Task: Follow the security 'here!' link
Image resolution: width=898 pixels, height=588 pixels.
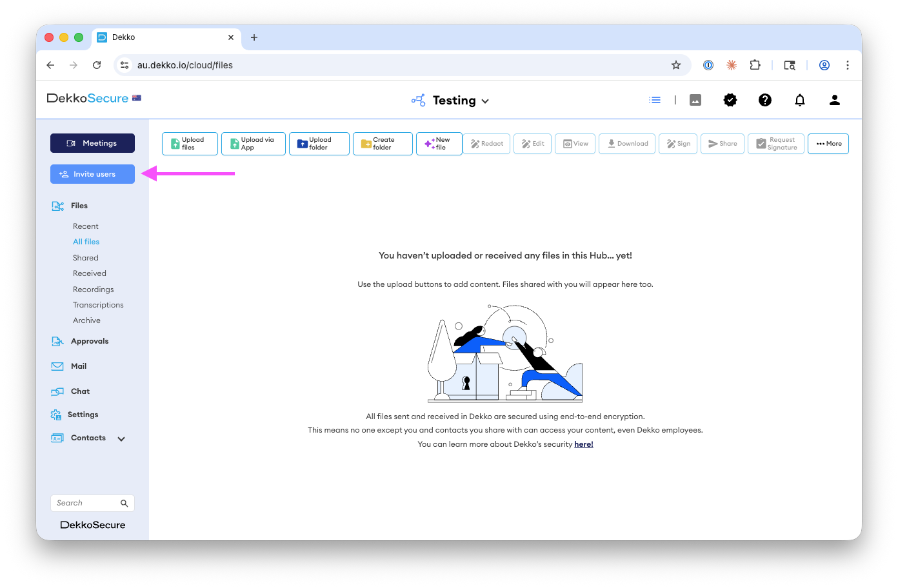Action: [584, 444]
